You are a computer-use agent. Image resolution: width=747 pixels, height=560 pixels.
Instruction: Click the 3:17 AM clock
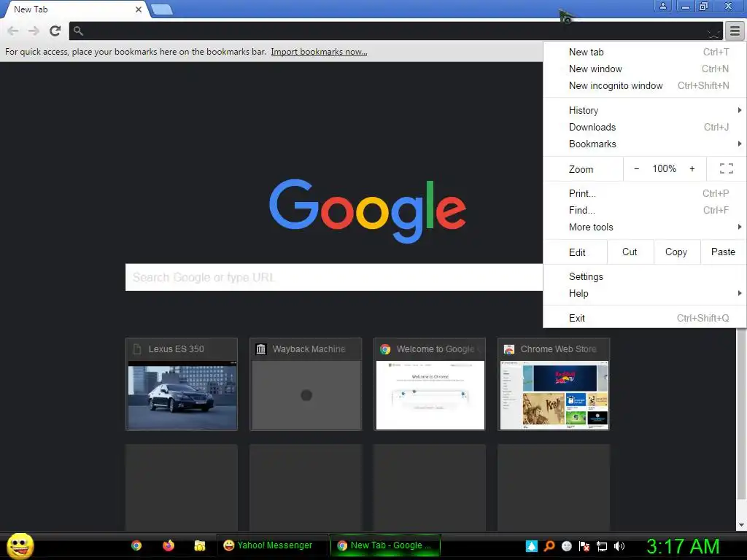(x=683, y=546)
